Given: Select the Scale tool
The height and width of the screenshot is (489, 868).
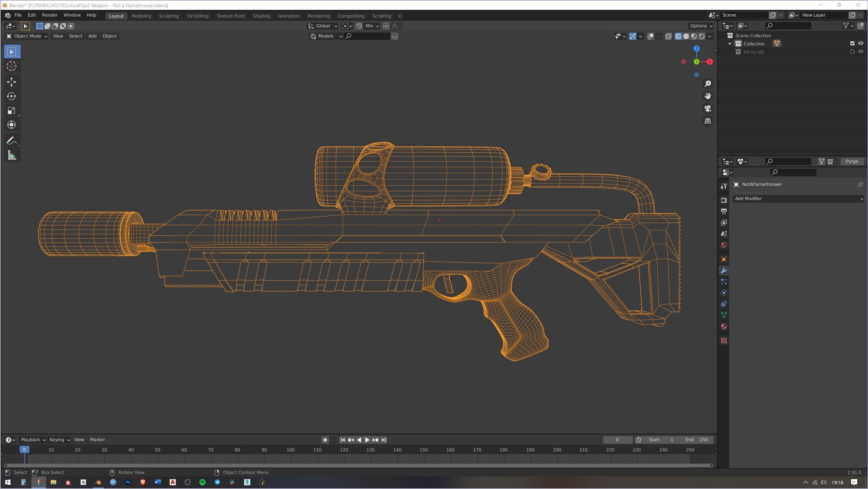Looking at the screenshot, I should pyautogui.click(x=12, y=111).
